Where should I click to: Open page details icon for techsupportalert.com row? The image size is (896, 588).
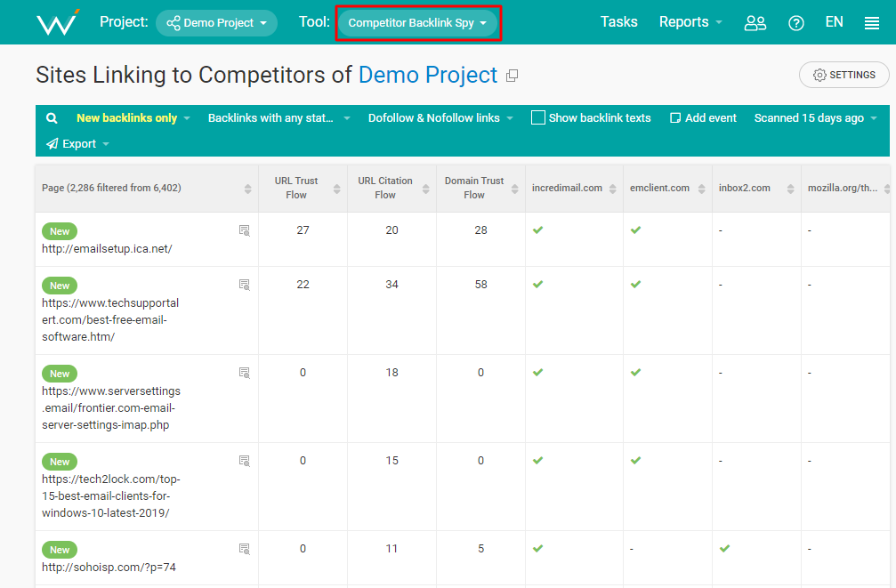tap(245, 285)
